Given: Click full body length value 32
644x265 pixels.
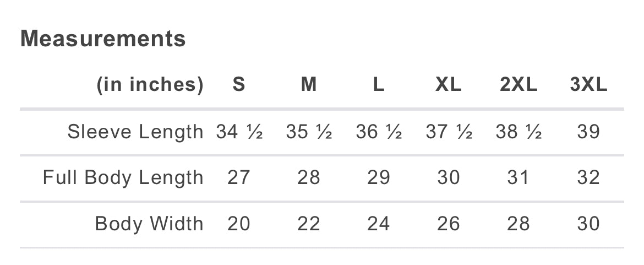Looking at the screenshot, I should pyautogui.click(x=588, y=177).
